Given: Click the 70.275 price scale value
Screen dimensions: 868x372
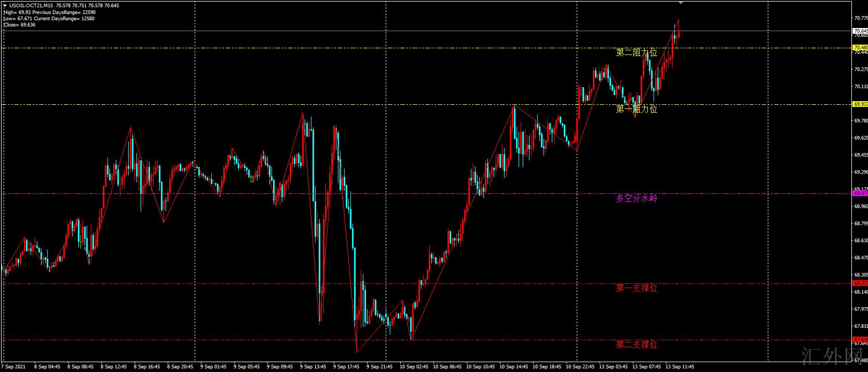Looking at the screenshot, I should pos(860,70).
